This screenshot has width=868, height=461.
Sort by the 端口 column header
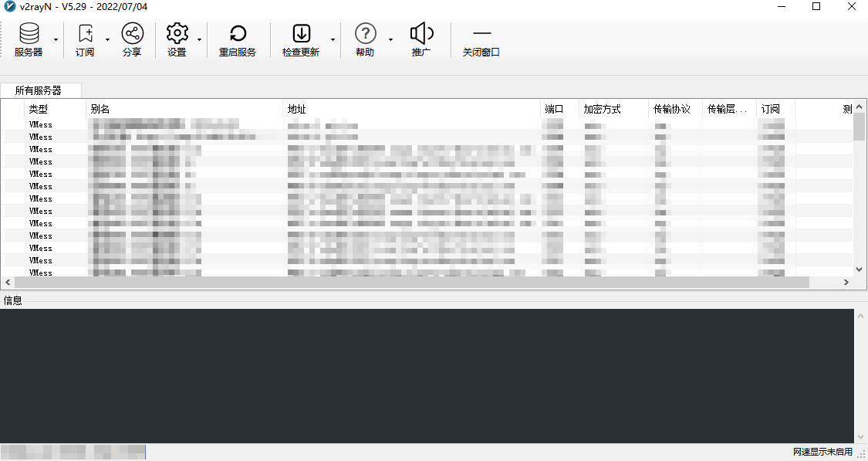(559, 109)
